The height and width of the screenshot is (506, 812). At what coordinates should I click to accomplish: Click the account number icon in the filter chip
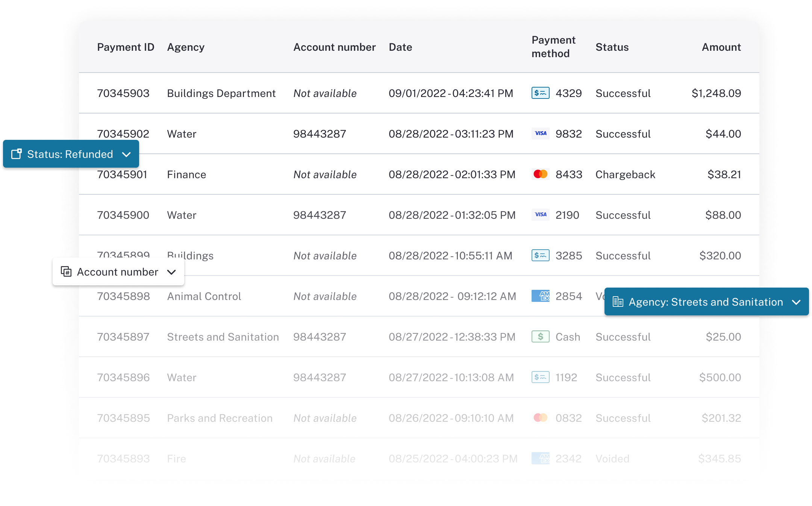point(66,271)
